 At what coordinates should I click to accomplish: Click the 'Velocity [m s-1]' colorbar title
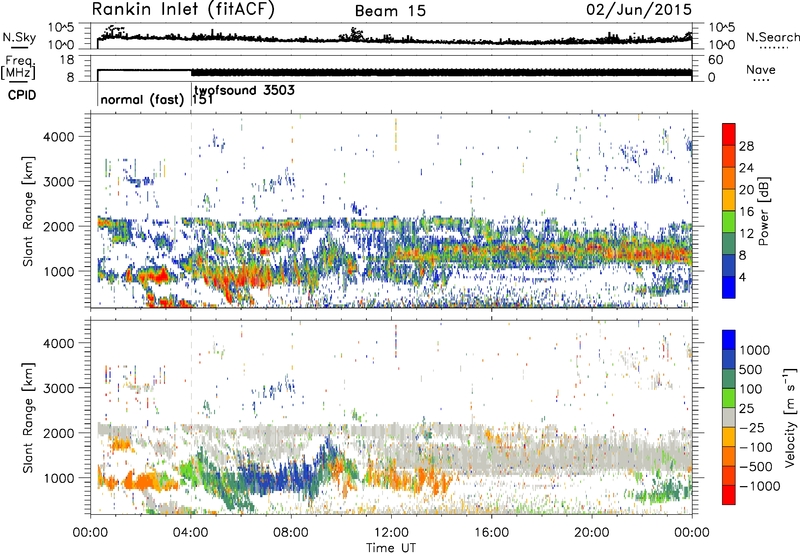coord(790,417)
